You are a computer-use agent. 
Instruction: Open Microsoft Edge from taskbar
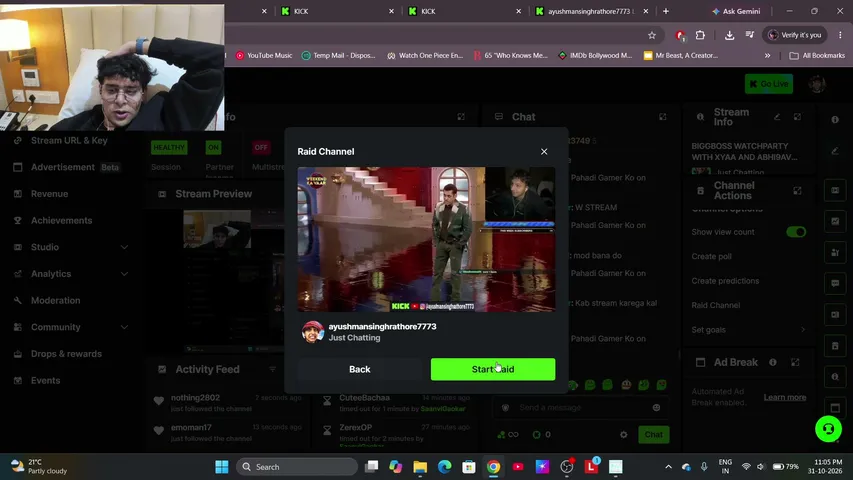point(444,467)
